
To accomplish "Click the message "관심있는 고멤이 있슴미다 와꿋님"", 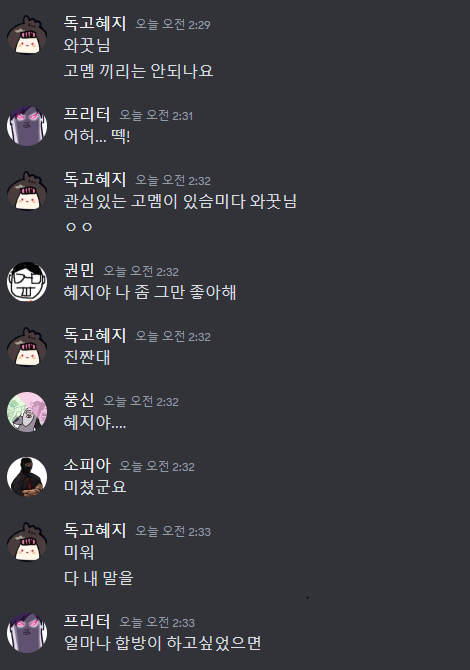I will pos(180,201).
